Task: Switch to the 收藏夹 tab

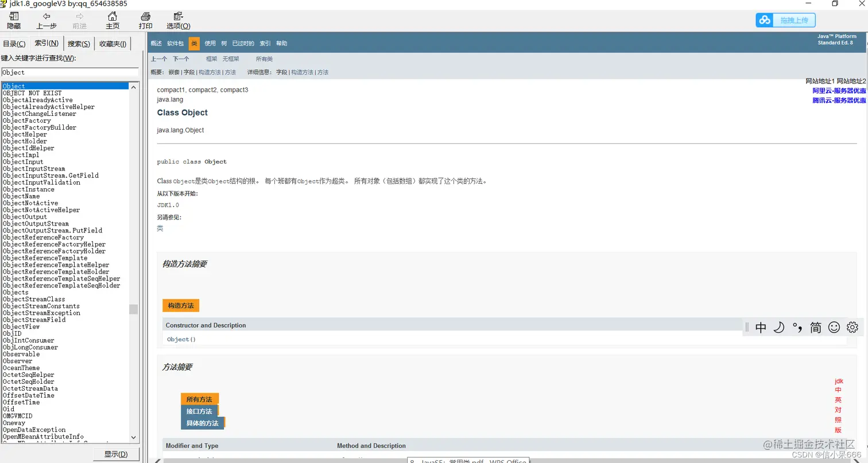Action: [113, 44]
